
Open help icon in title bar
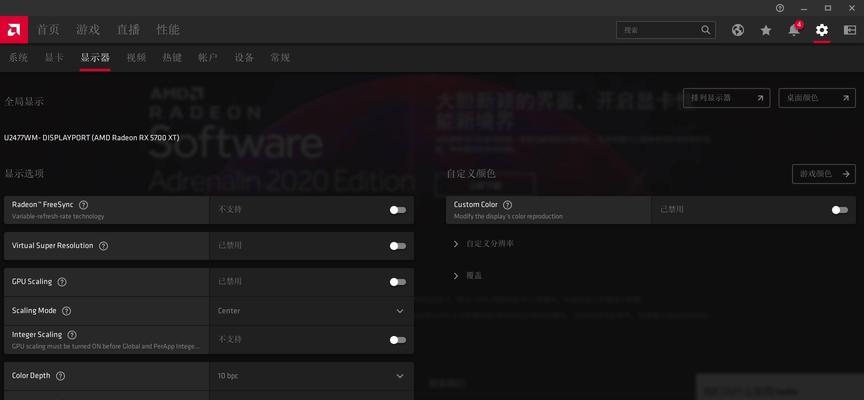[x=780, y=8]
